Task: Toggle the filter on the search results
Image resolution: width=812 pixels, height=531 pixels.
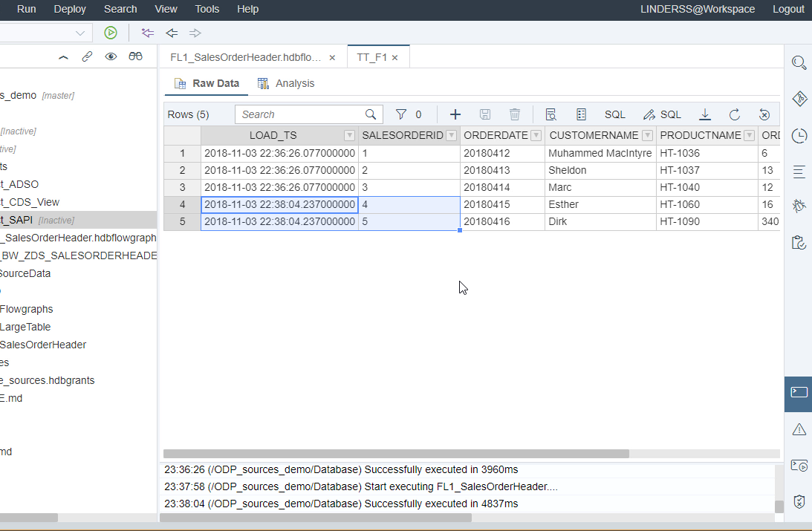Action: [401, 114]
